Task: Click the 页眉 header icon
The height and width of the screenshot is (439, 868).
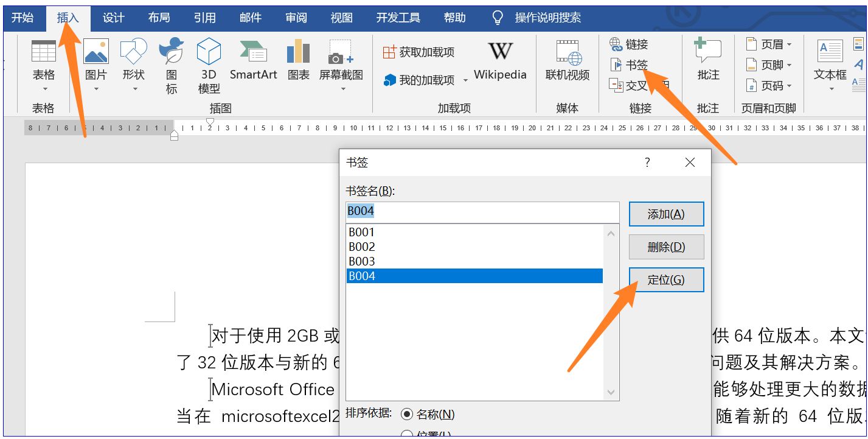Action: (752, 44)
